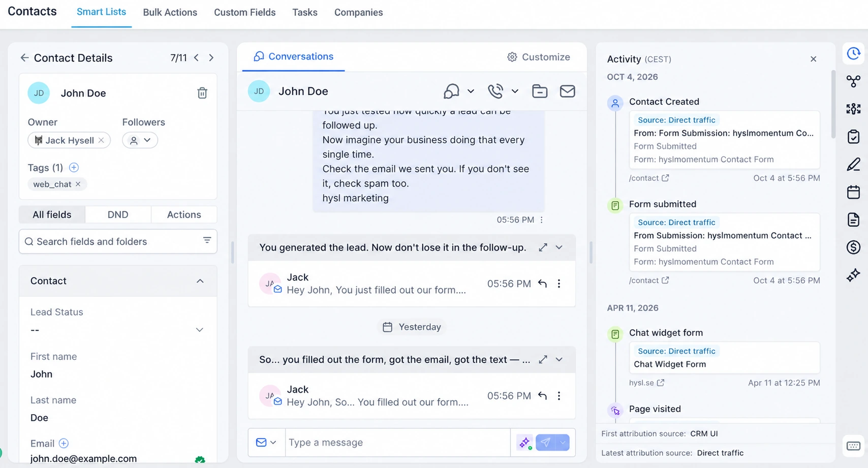The height and width of the screenshot is (468, 868).
Task: Open the Tasks clipboard-check sidebar icon
Action: click(x=854, y=136)
